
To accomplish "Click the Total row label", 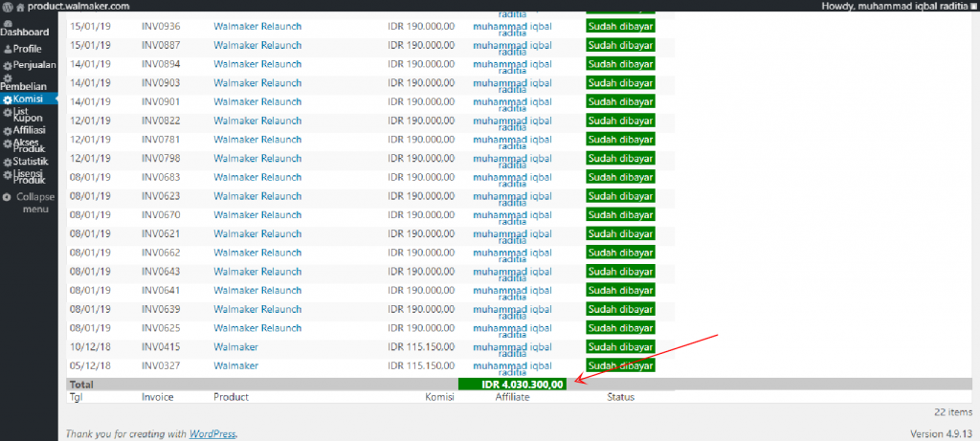I will 81,385.
